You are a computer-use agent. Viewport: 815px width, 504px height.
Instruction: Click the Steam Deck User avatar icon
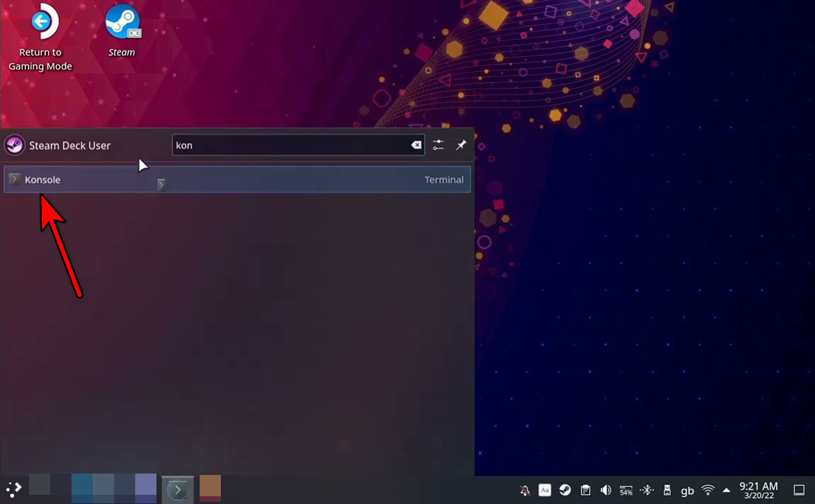click(x=15, y=145)
